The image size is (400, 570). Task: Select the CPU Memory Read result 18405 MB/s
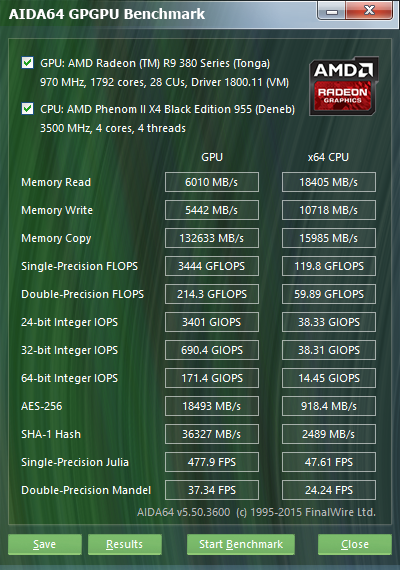point(329,182)
